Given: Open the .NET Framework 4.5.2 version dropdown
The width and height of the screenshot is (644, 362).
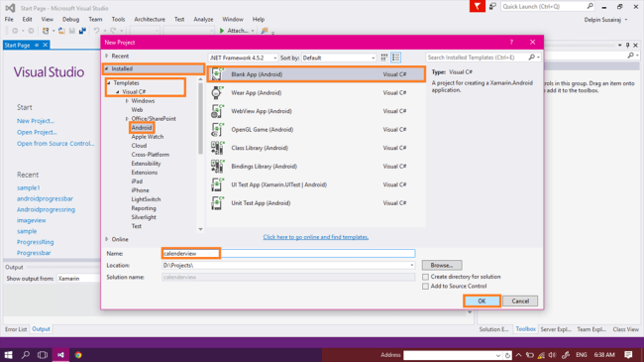Looking at the screenshot, I should (243, 58).
